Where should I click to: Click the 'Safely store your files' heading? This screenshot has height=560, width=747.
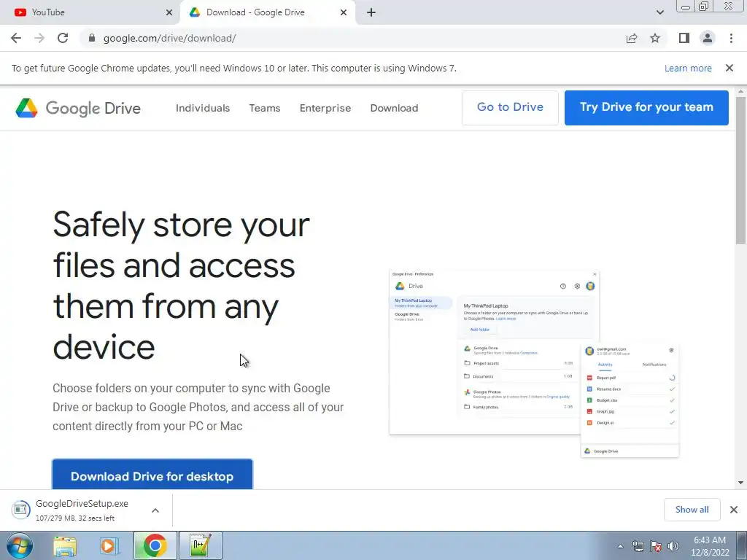(x=181, y=285)
